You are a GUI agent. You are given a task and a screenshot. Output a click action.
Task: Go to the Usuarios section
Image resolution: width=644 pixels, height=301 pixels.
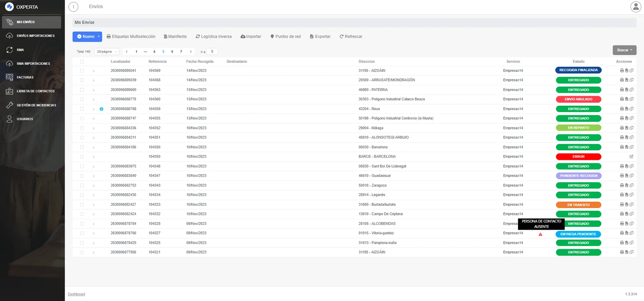click(x=32, y=119)
